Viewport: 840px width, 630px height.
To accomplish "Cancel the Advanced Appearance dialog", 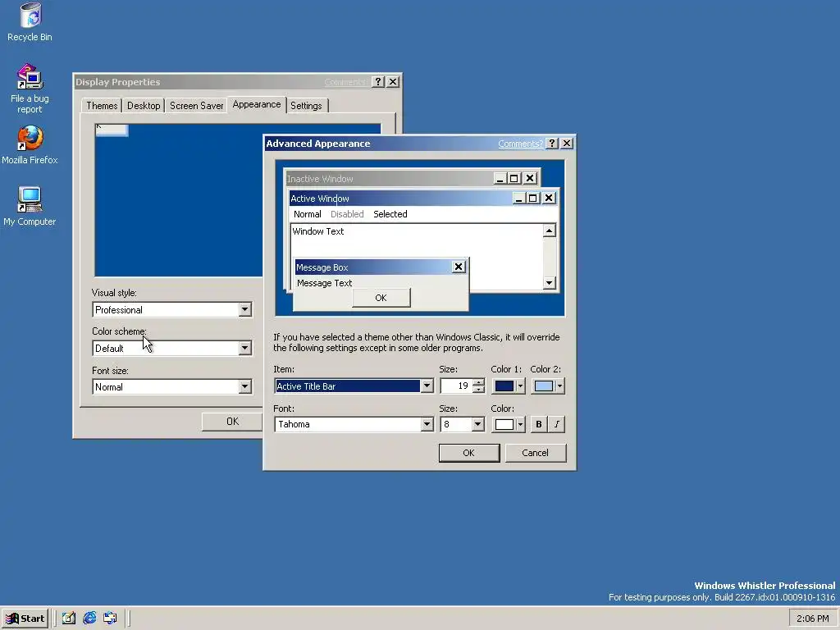I will (x=535, y=453).
